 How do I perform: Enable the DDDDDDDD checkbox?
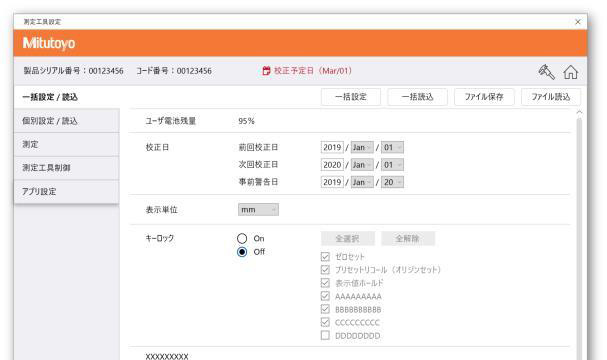coord(325,335)
